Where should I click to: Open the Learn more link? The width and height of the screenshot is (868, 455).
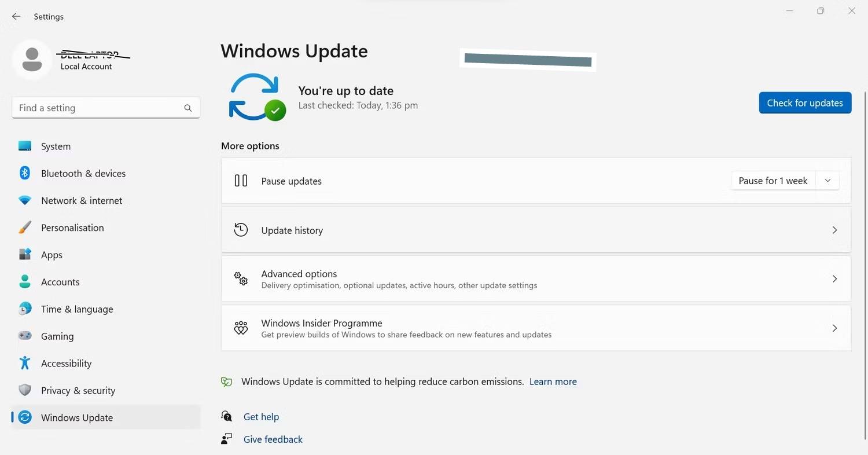[x=553, y=381]
